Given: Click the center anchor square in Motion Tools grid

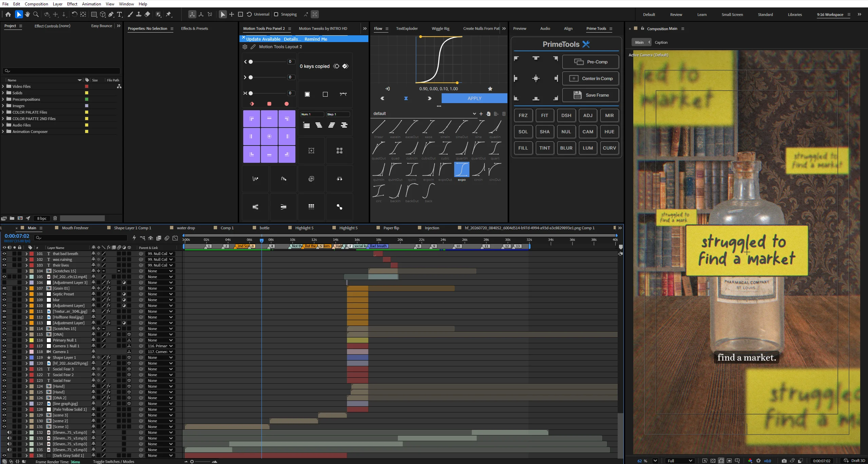Looking at the screenshot, I should coord(269,136).
